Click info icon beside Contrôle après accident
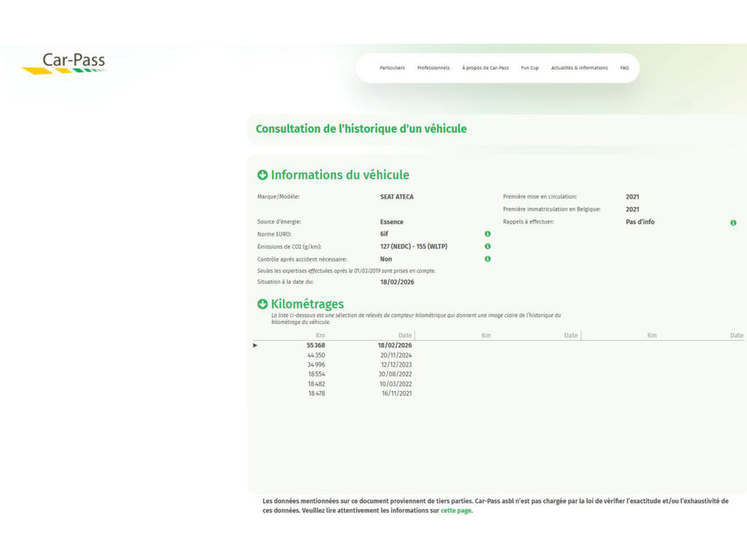This screenshot has height=560, width=747. click(x=487, y=259)
